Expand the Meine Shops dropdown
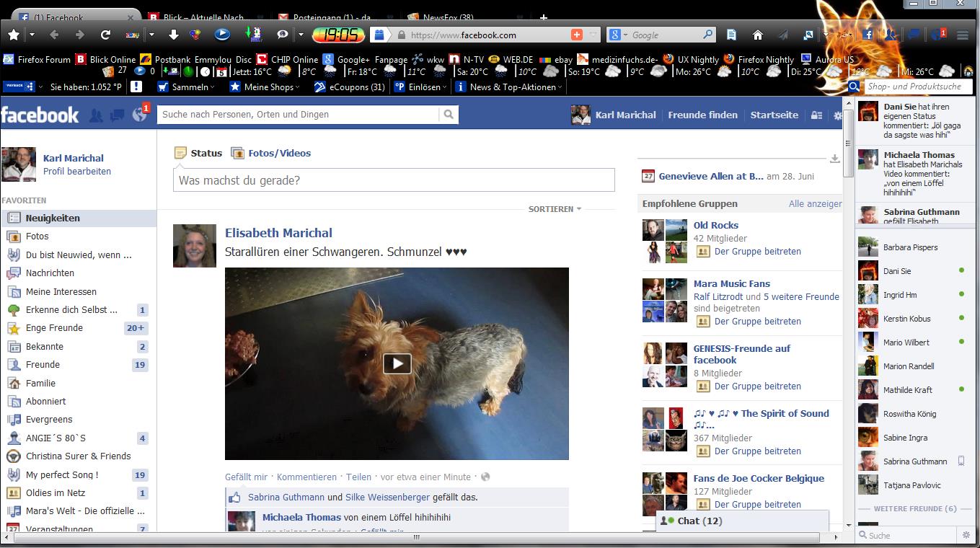The height and width of the screenshot is (548, 980). point(265,87)
